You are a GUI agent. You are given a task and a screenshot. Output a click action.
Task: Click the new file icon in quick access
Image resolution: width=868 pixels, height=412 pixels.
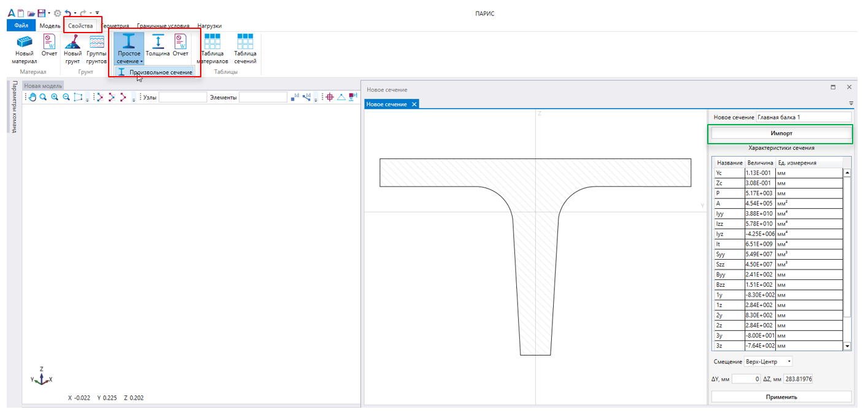pyautogui.click(x=21, y=13)
